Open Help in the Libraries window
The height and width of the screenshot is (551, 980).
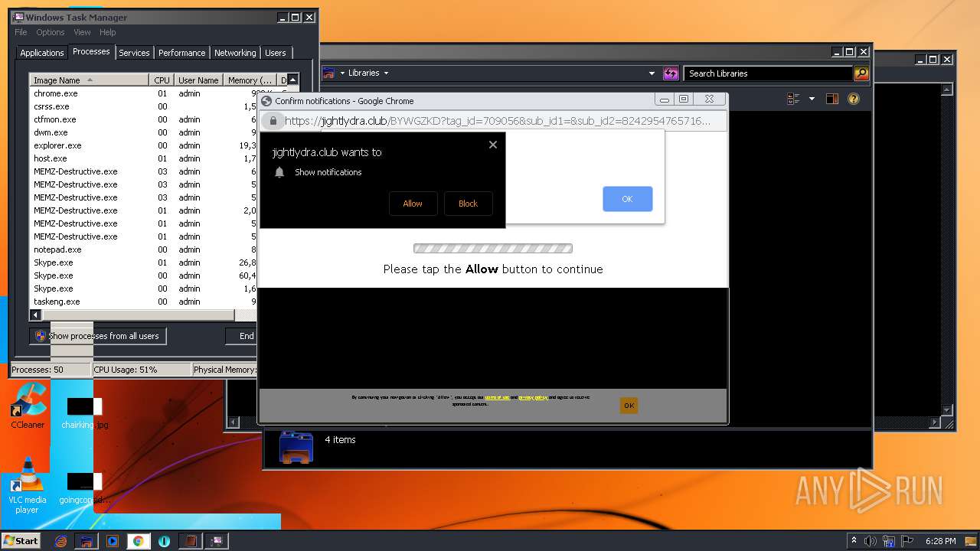(854, 99)
